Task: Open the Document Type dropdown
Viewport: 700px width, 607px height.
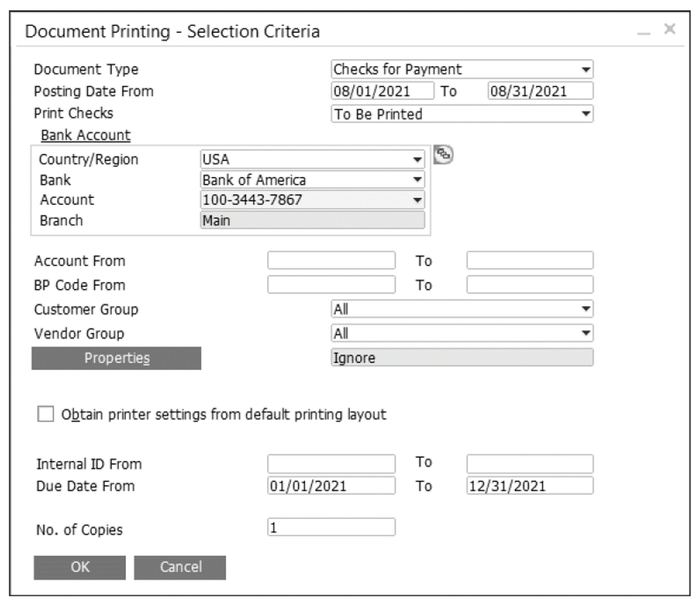Action: click(x=586, y=70)
